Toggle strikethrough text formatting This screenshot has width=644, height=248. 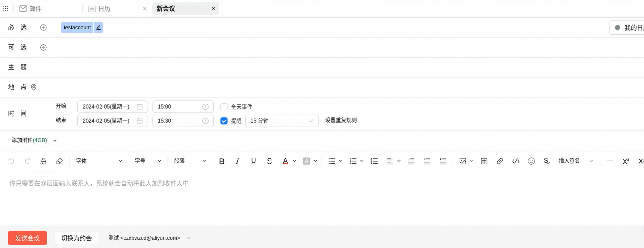click(269, 161)
